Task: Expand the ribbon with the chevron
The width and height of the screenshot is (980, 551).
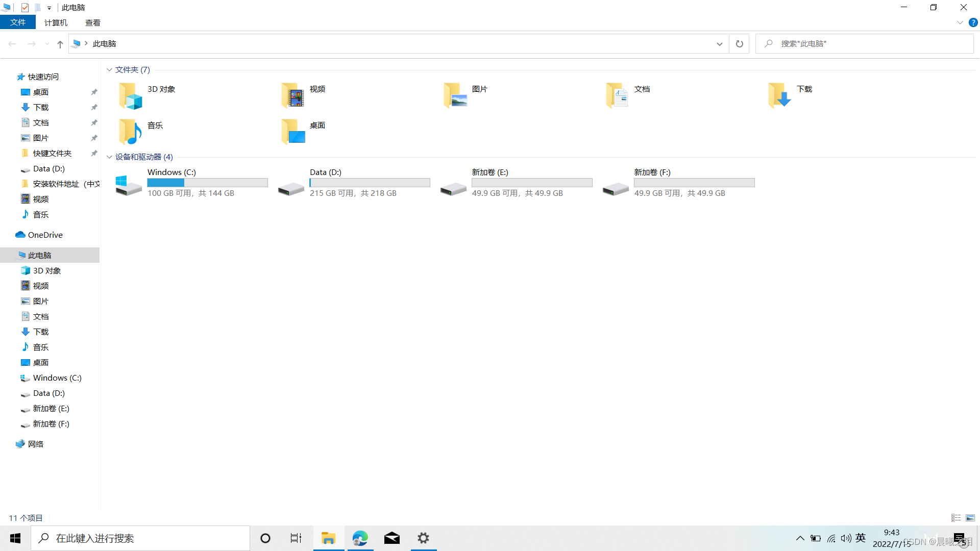Action: coord(960,22)
